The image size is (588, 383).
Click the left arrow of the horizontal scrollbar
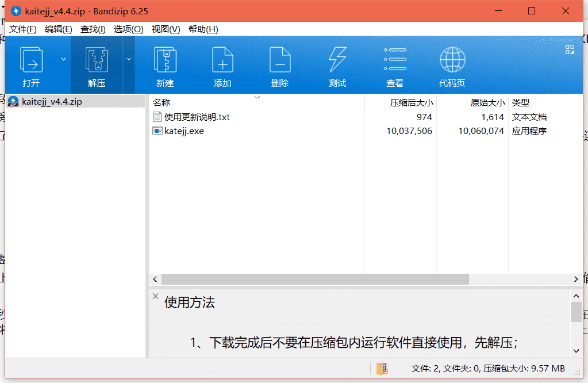pos(155,279)
